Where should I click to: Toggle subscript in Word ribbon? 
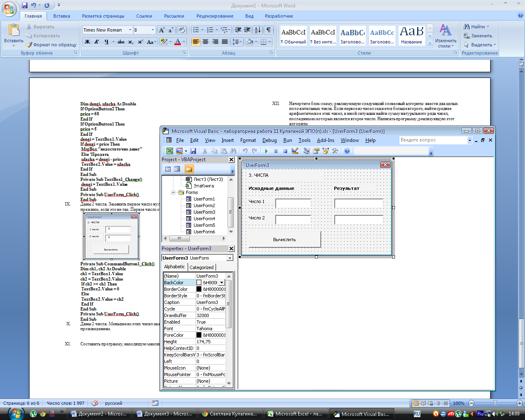coord(131,42)
